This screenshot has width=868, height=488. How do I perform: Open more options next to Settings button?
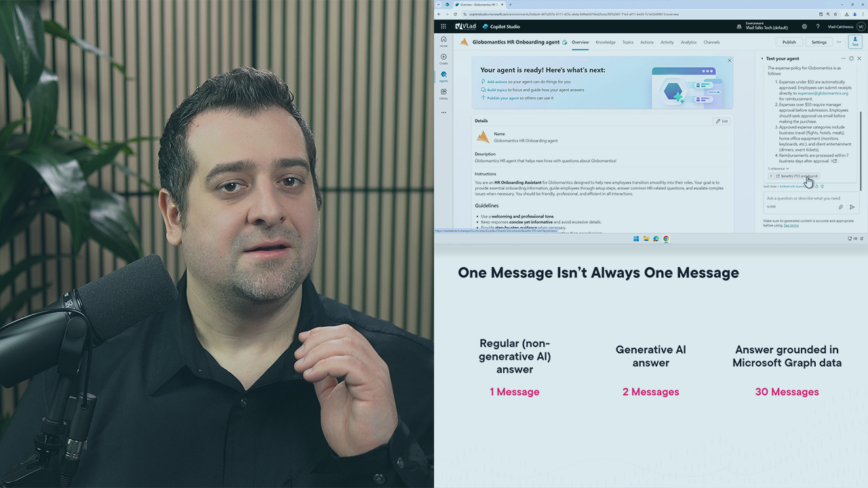839,42
